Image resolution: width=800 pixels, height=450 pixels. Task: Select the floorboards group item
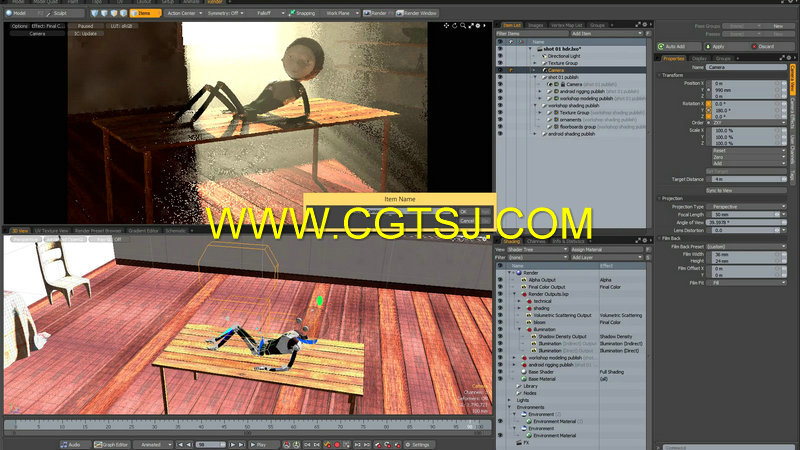(x=578, y=127)
